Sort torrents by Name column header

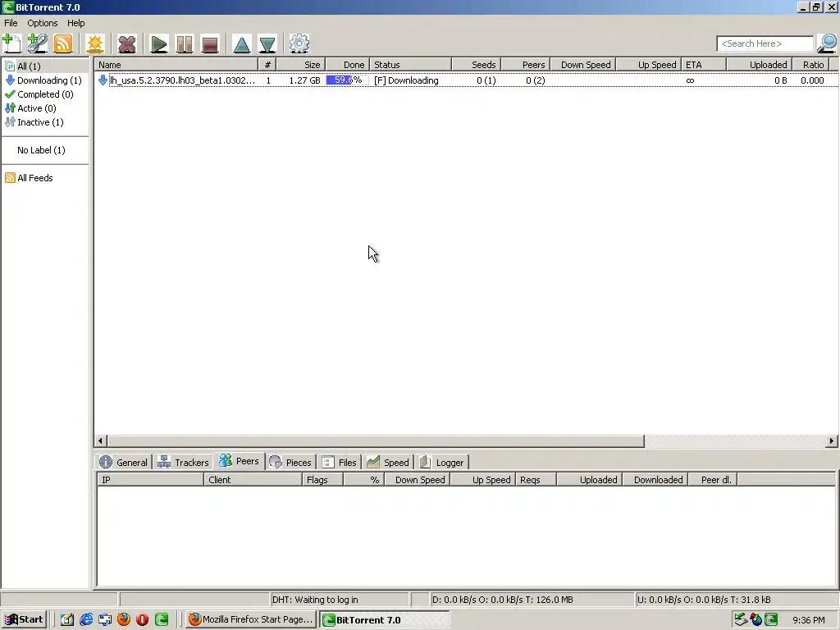click(x=176, y=65)
